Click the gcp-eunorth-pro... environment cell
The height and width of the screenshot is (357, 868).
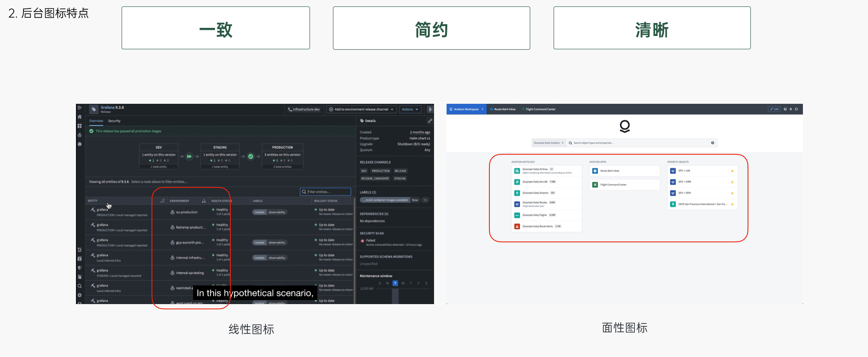click(188, 243)
